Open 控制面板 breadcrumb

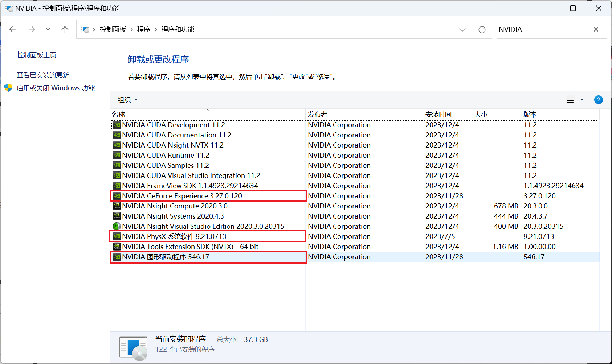tap(113, 29)
